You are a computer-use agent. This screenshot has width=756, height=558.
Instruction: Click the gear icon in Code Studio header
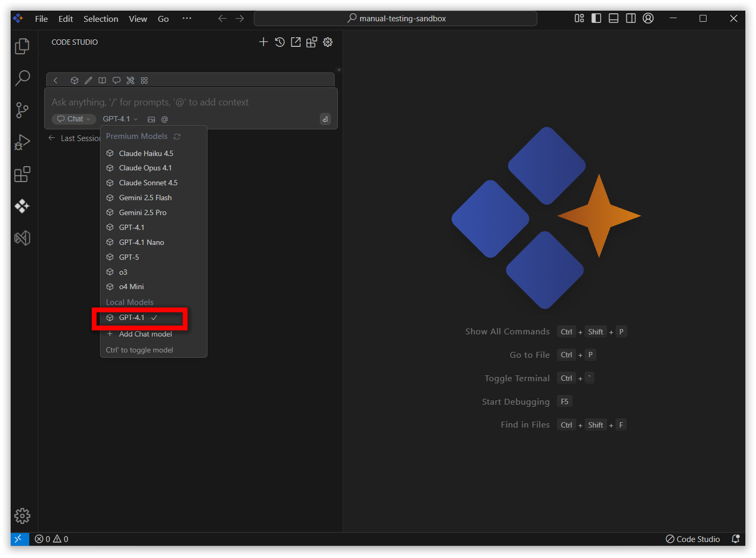click(x=328, y=42)
